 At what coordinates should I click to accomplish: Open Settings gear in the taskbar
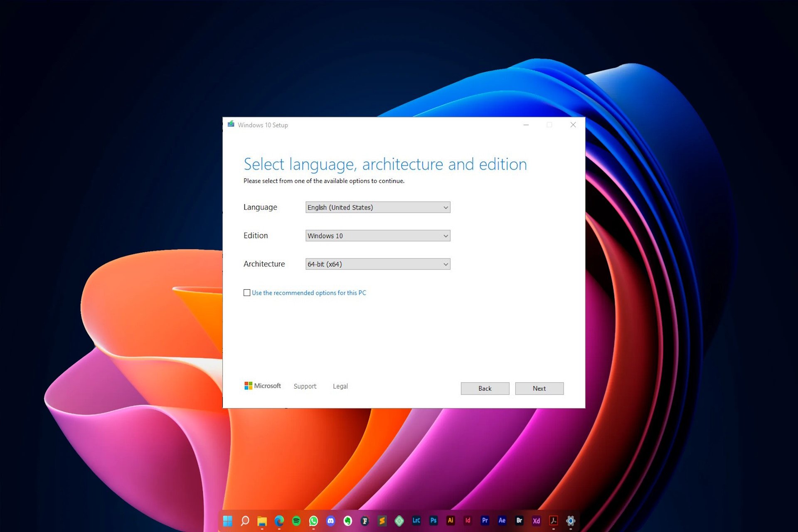[x=571, y=520]
